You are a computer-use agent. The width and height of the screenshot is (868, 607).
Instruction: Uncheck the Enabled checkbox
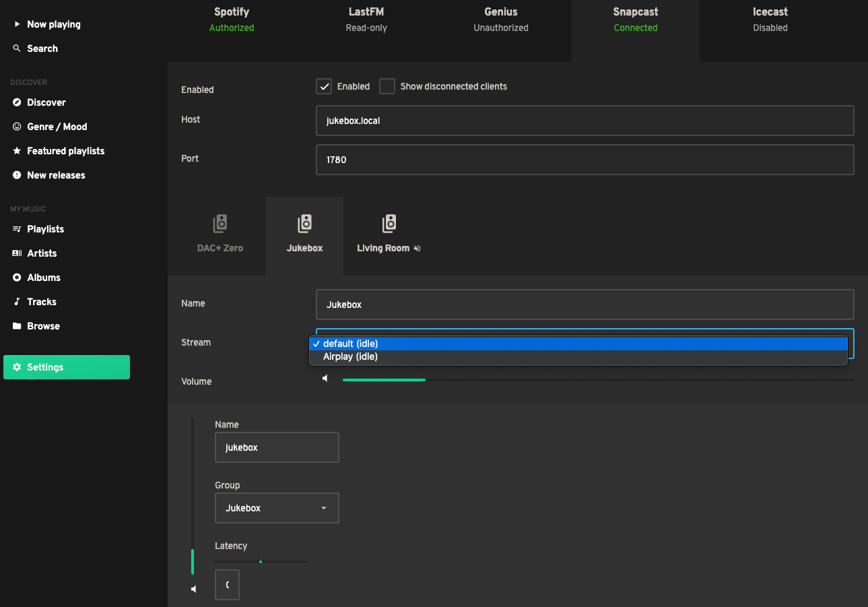(324, 86)
